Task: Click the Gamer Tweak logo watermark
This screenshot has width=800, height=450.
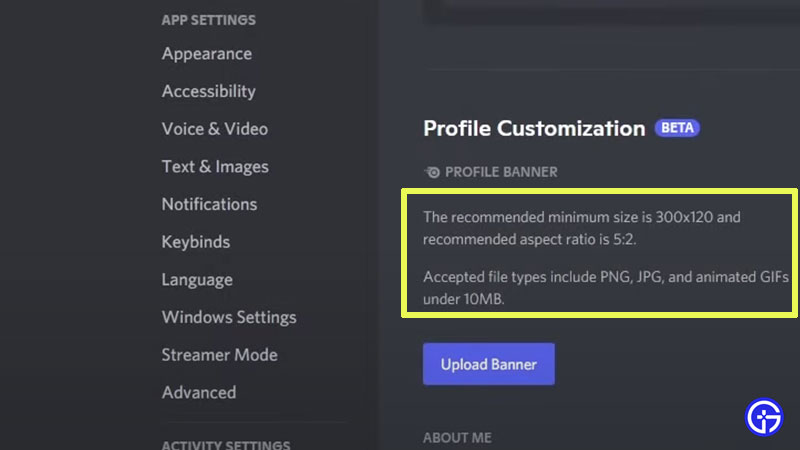Action: pyautogui.click(x=765, y=416)
